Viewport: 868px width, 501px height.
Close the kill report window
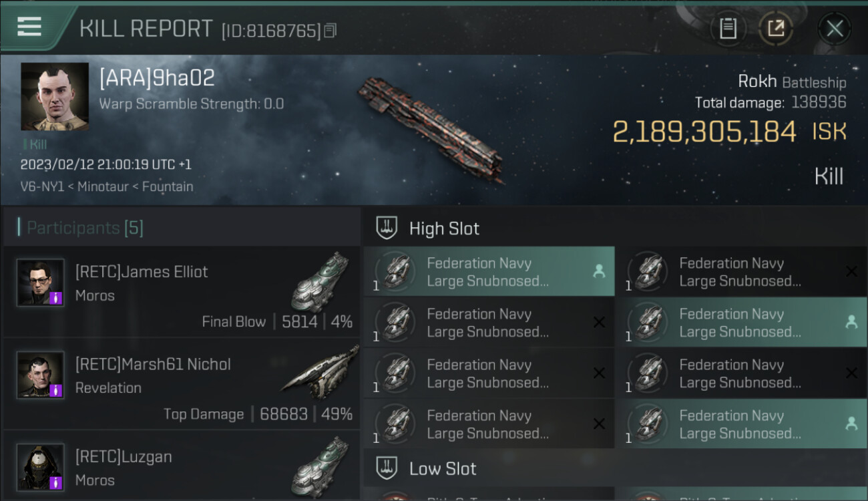(x=834, y=29)
